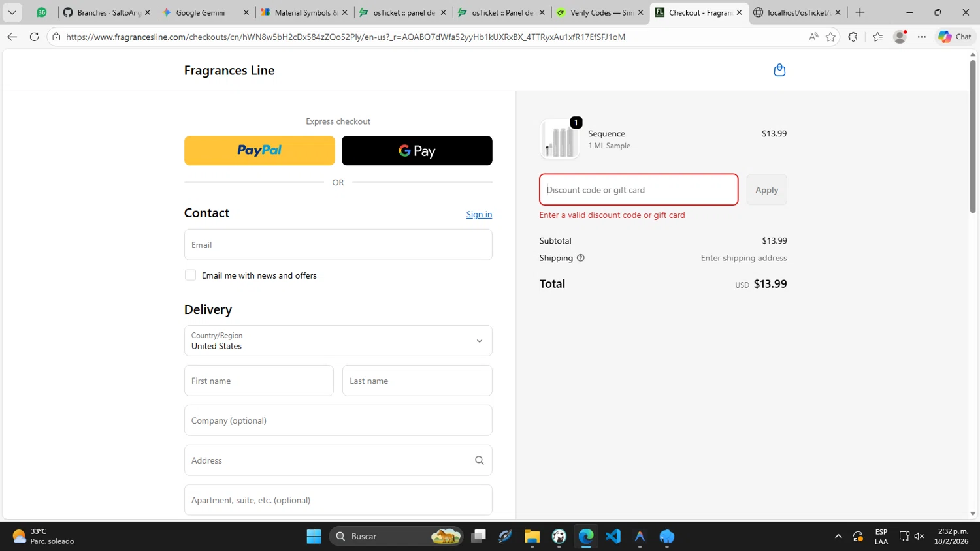Image resolution: width=980 pixels, height=551 pixels.
Task: Click the browser address bar URL
Action: point(346,37)
